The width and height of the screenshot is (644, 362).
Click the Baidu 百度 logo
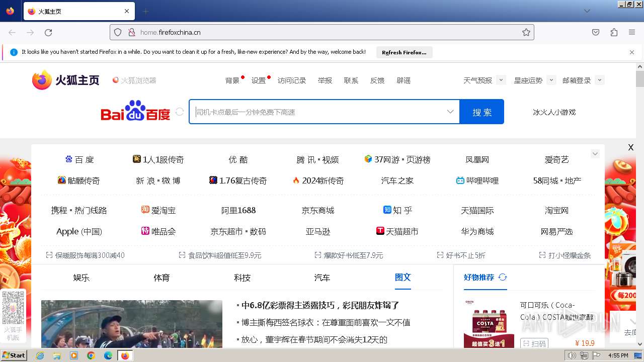point(135,111)
